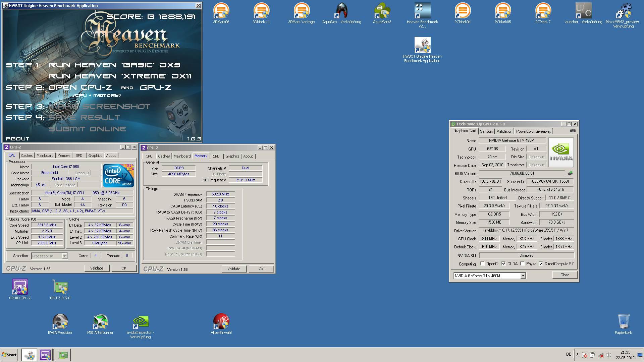
Task: Click the DE language indicator in taskbar
Action: click(x=569, y=354)
